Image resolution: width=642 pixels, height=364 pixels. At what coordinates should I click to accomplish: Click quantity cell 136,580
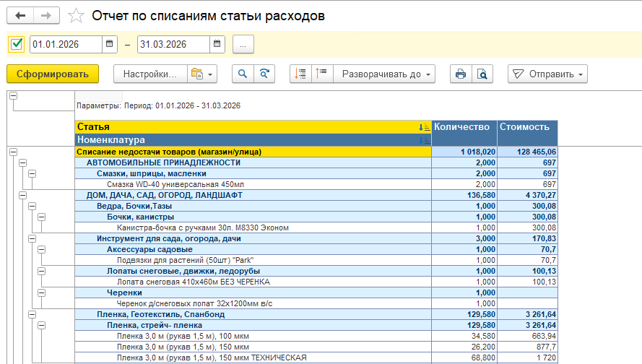click(x=464, y=195)
